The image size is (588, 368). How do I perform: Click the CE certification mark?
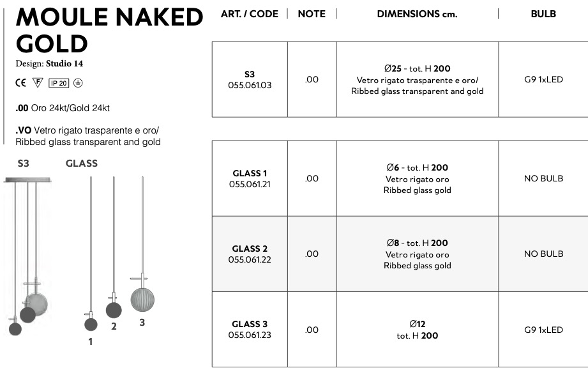pyautogui.click(x=20, y=83)
